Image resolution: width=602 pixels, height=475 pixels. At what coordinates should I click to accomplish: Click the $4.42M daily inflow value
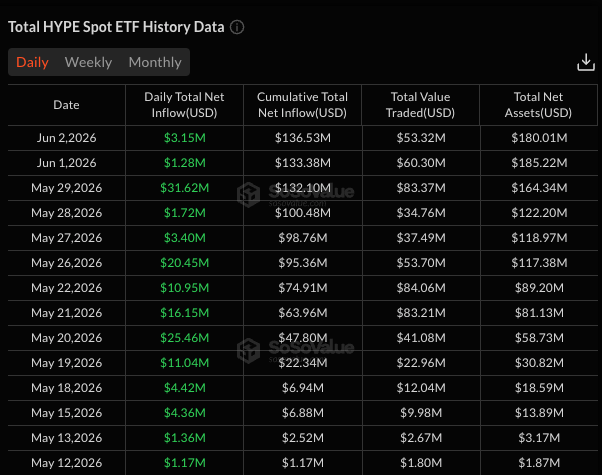185,388
